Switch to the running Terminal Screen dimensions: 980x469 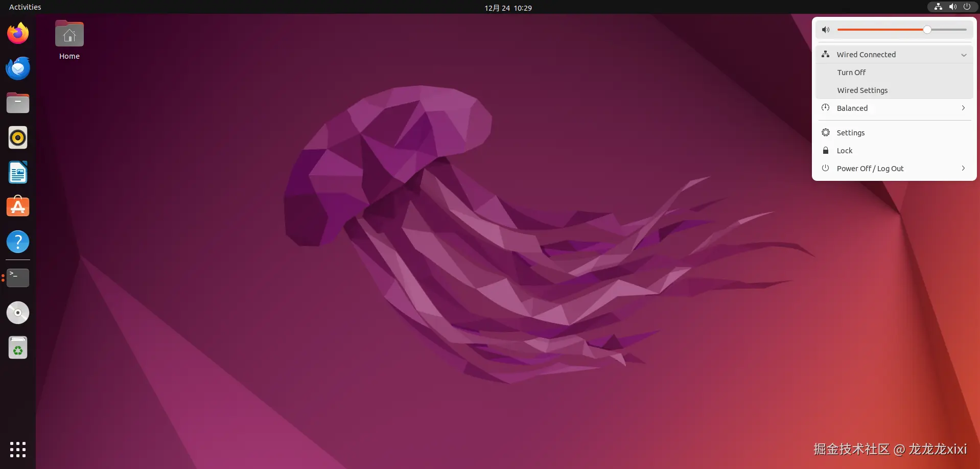[x=18, y=278]
